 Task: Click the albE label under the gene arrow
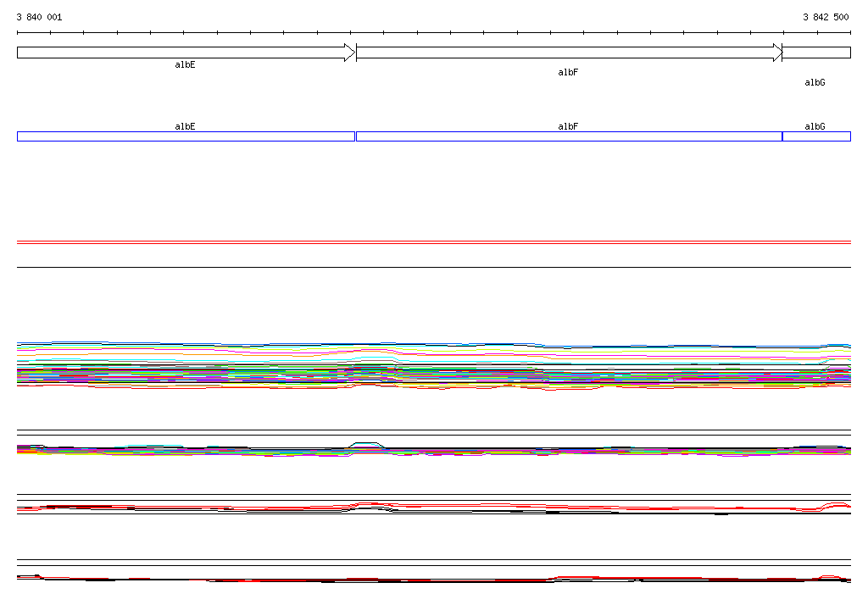click(x=185, y=64)
